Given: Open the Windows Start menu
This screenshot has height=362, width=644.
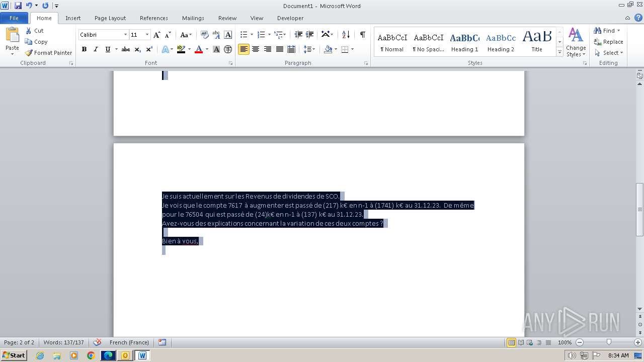Looking at the screenshot, I should (x=14, y=355).
